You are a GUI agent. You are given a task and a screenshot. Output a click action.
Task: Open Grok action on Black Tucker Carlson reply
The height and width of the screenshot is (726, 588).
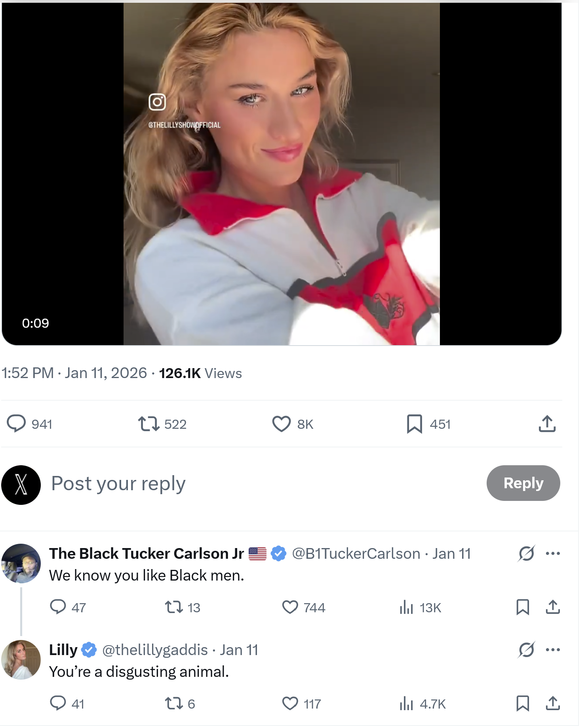tap(526, 554)
